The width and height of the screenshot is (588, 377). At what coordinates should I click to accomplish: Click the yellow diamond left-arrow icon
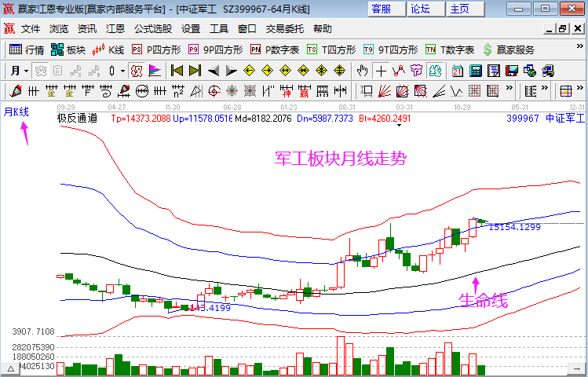(x=249, y=71)
